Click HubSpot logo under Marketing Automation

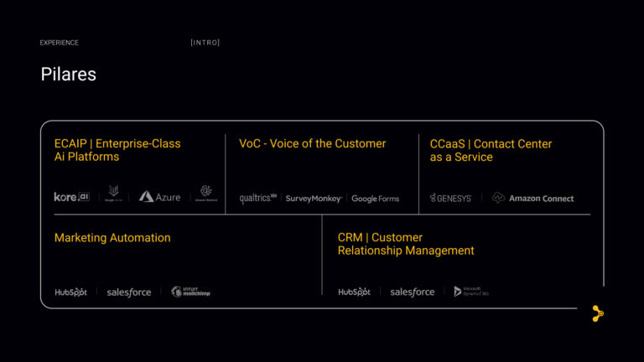pyautogui.click(x=71, y=292)
